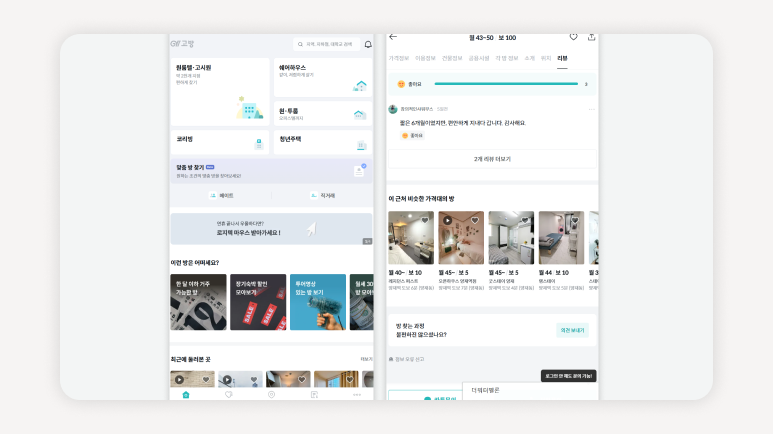
Task: Switch to the 공용시설 tab
Action: click(479, 58)
